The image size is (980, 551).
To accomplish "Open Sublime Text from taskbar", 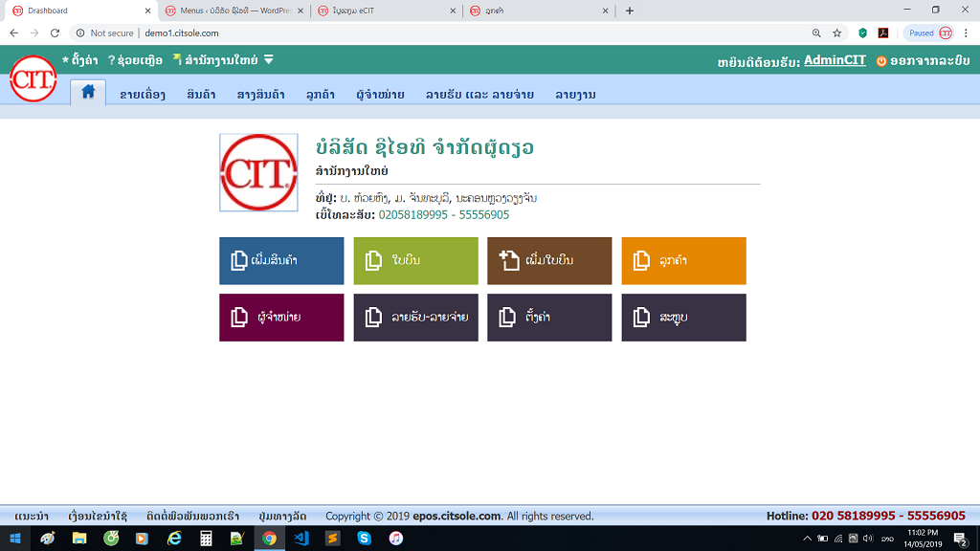I will 332,538.
